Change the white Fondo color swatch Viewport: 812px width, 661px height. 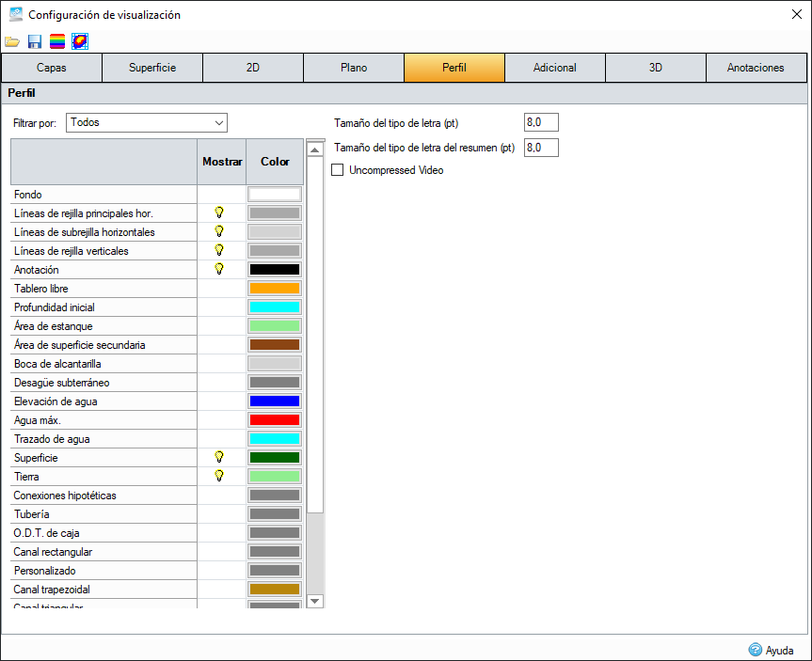(275, 194)
